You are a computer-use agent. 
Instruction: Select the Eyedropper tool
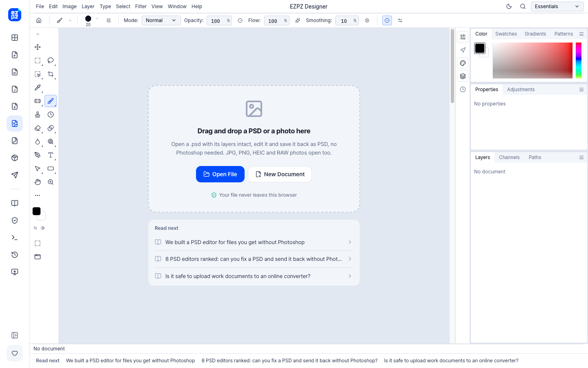[38, 88]
